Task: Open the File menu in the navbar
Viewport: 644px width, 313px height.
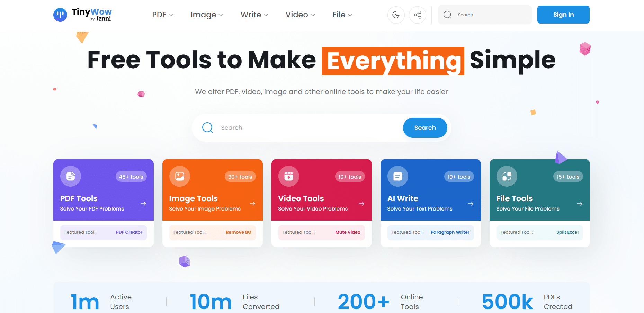Action: [342, 15]
